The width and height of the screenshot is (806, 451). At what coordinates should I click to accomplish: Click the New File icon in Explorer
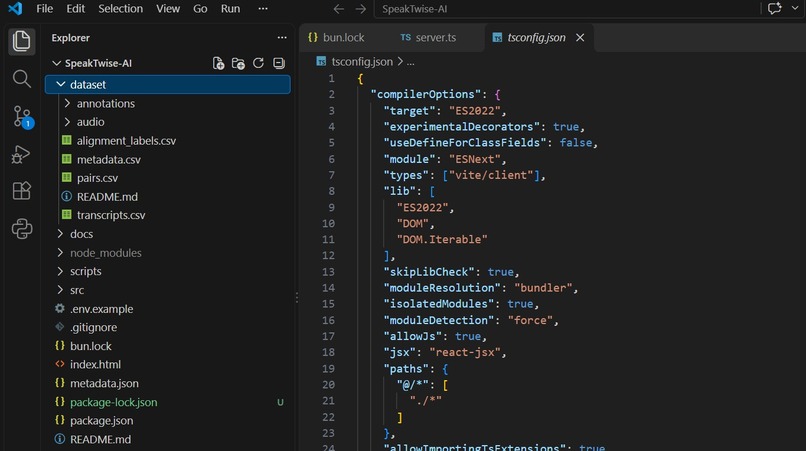[x=218, y=63]
